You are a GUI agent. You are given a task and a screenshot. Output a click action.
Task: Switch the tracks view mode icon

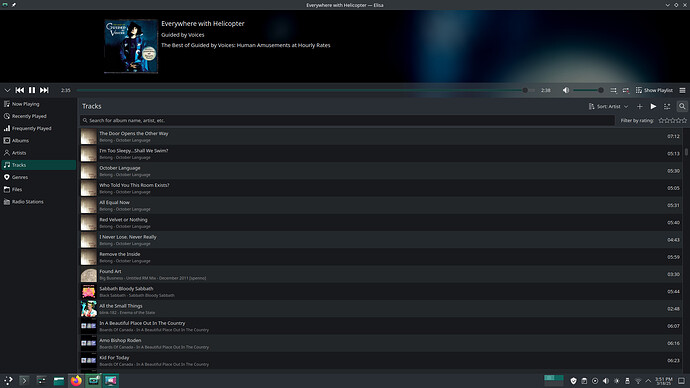point(667,106)
